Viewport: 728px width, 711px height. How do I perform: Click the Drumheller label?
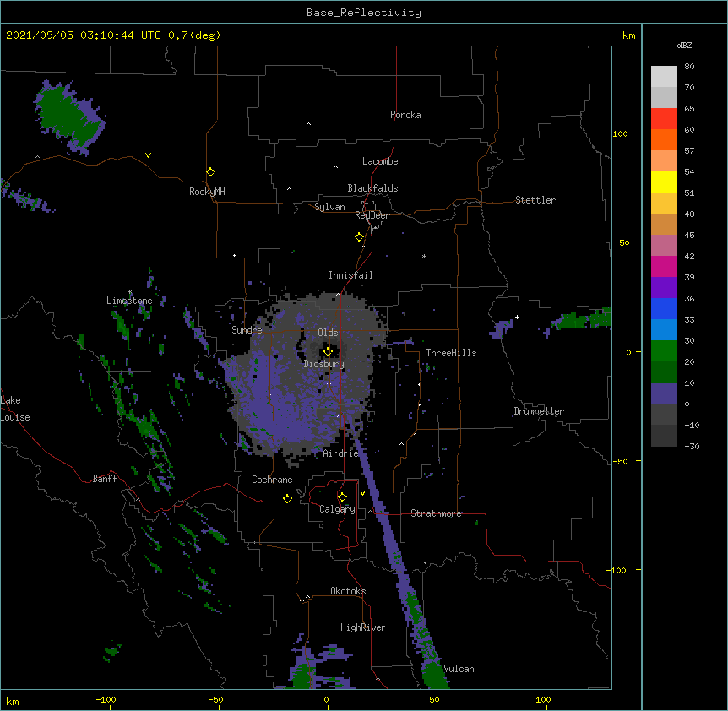[539, 411]
